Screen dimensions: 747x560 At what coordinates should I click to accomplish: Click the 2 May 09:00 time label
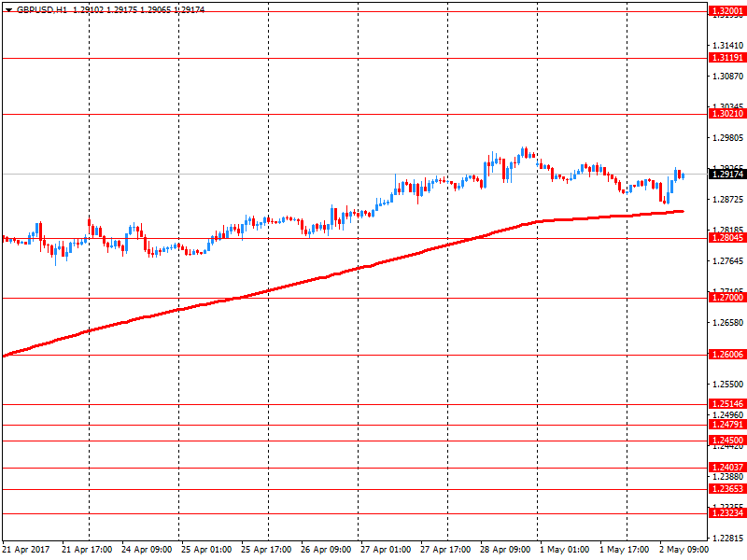684,550
